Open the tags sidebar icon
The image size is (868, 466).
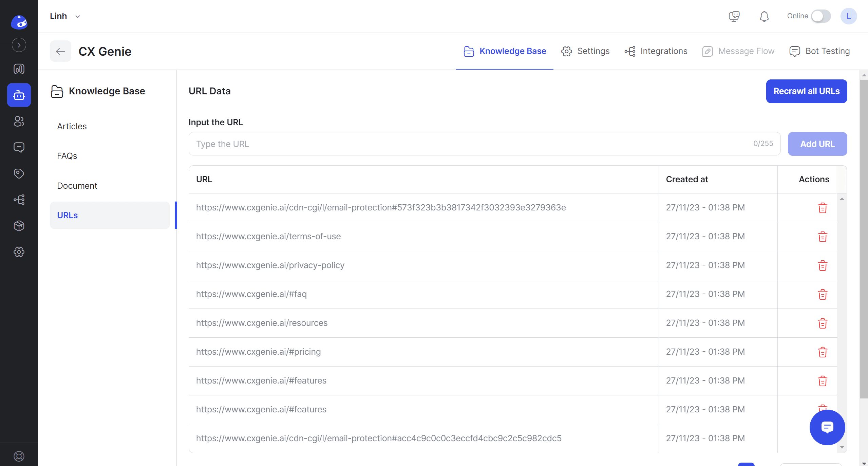[x=19, y=173]
